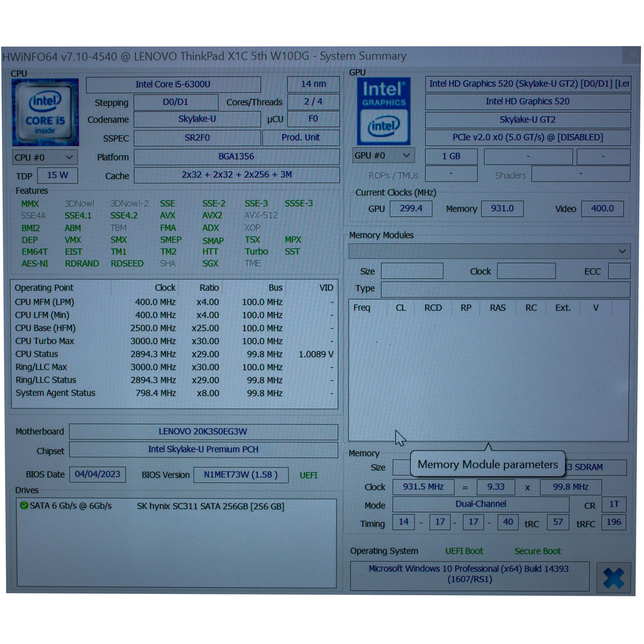Screen dimensions: 644x644
Task: Click the GPU codename Skylake-U GT2 field
Action: click(x=528, y=120)
